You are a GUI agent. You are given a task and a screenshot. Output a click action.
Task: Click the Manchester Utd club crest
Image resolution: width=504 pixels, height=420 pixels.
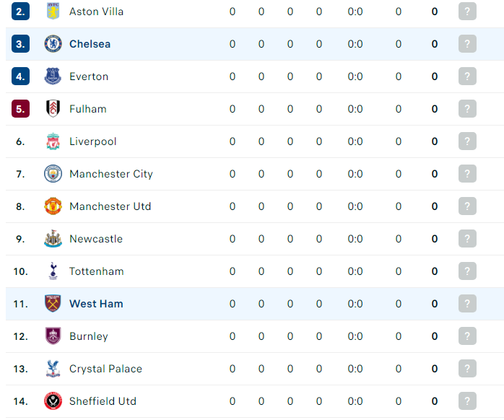(53, 206)
